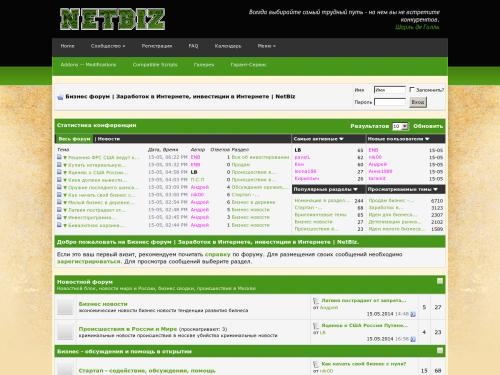Go to last post arrow next to 14:48
Screen dimensions: 500x375
click(x=413, y=314)
